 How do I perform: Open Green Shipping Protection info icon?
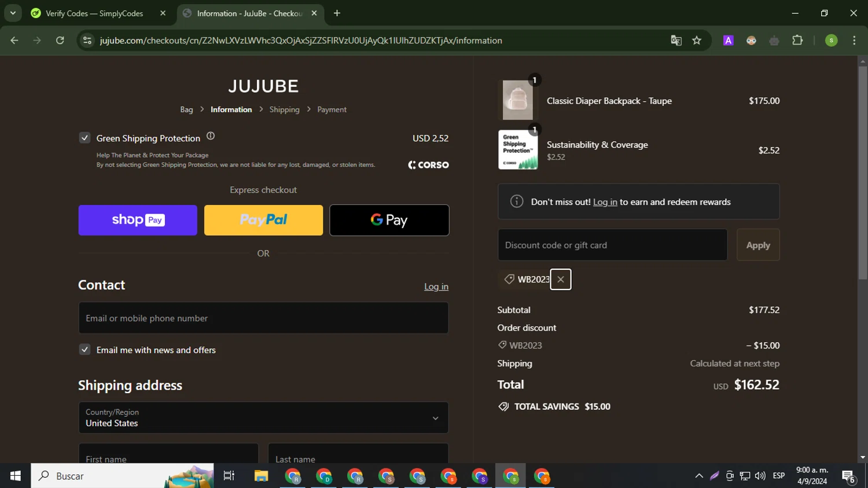click(211, 136)
